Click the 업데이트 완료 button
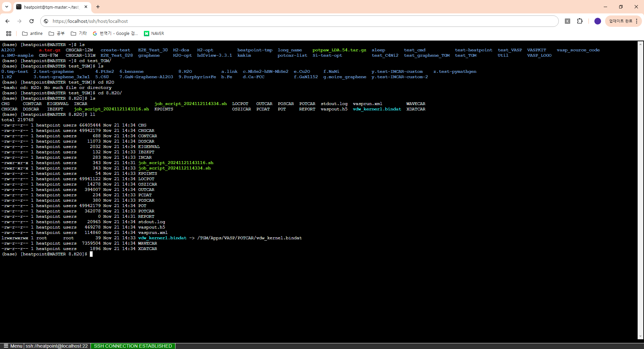Screen dimensions: 644x349 coord(621,21)
